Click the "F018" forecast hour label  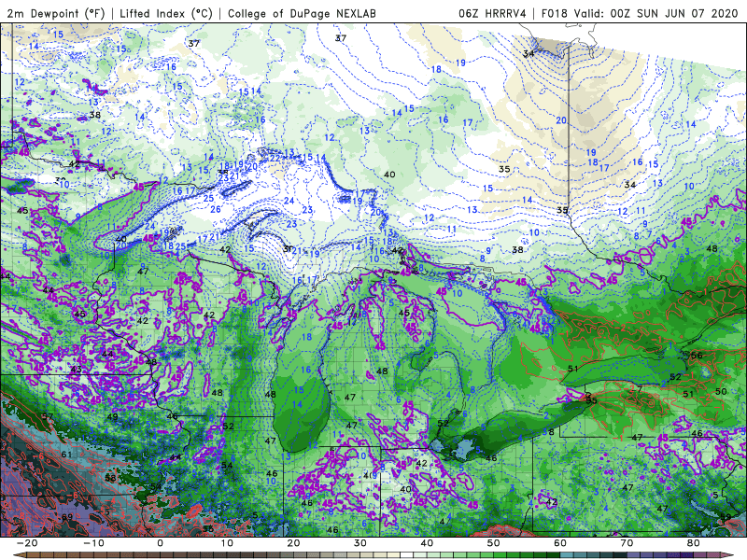pyautogui.click(x=554, y=13)
